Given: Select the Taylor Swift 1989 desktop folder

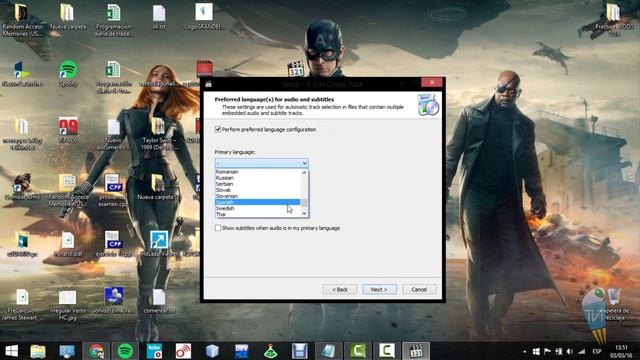Looking at the screenshot, I should 158,133.
